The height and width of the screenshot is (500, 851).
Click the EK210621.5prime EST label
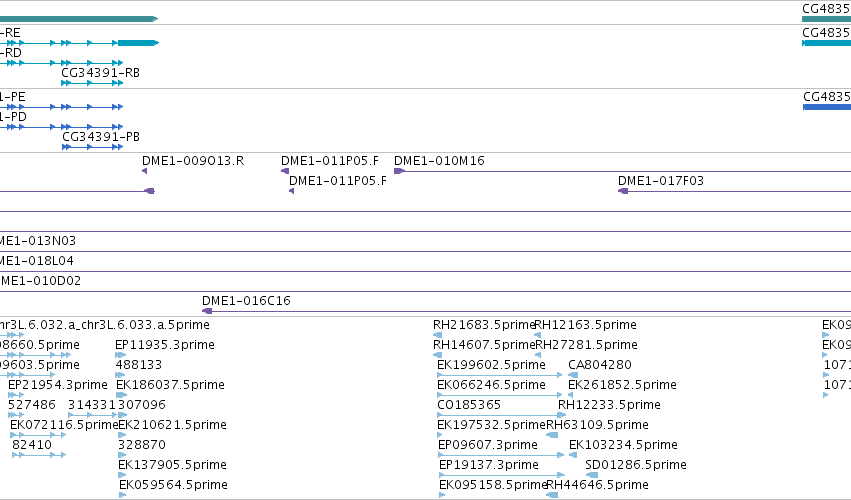pyautogui.click(x=172, y=425)
